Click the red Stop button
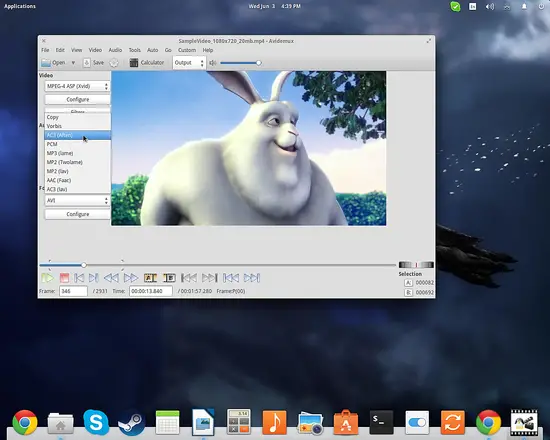This screenshot has height=440, width=550. (x=64, y=278)
